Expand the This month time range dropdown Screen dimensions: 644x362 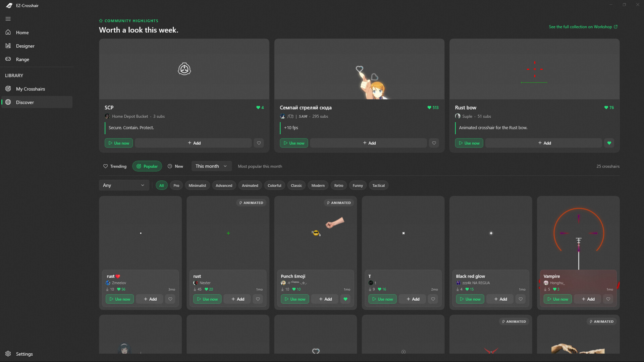[x=211, y=166]
